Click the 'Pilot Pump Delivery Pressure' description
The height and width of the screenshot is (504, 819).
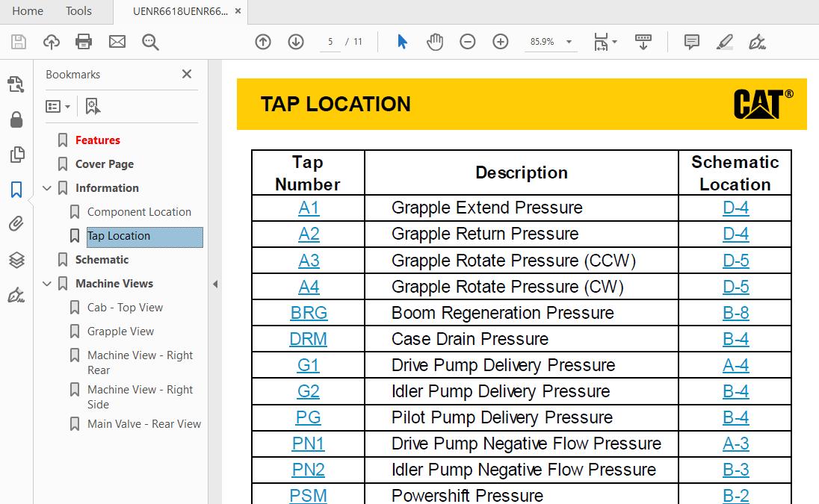[502, 417]
